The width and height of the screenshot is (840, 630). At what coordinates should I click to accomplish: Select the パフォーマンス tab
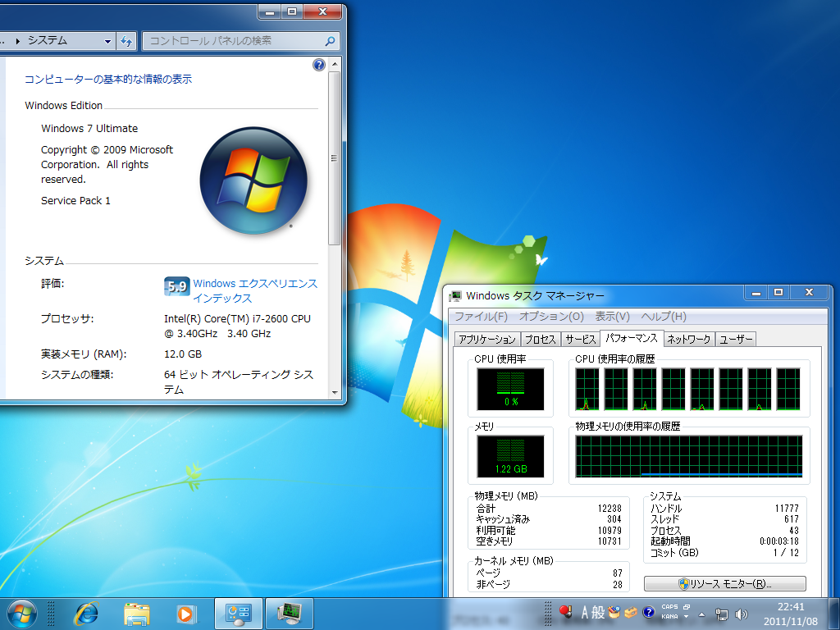point(632,338)
